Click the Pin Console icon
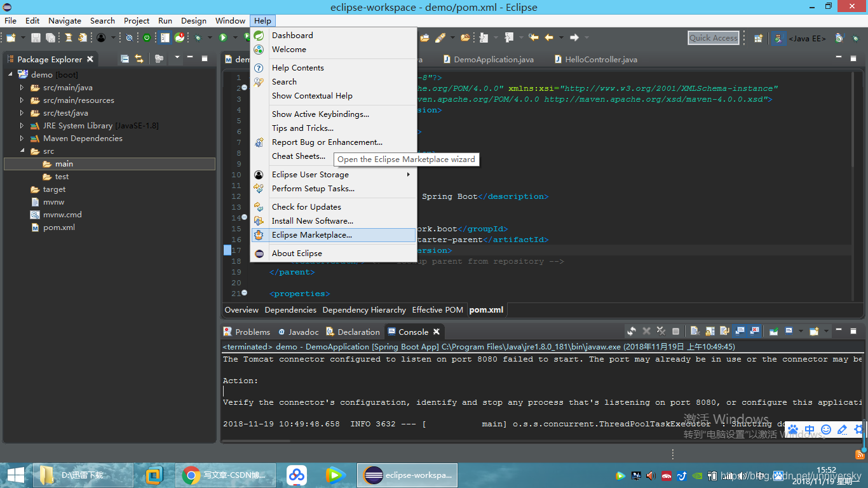This screenshot has height=488, width=868. 774,331
